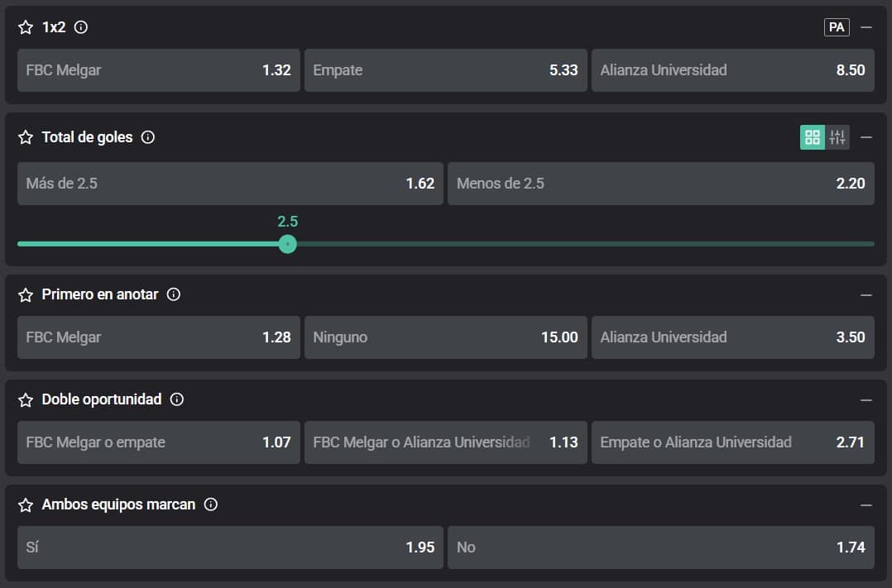Switch to grid view for goal totals

click(812, 137)
